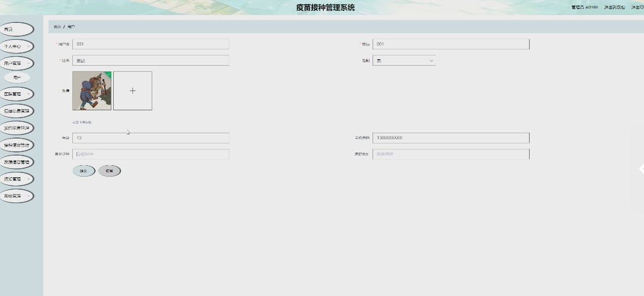This screenshot has width=644, height=296.
Task: Focus the 用户名 input field
Action: click(x=150, y=44)
